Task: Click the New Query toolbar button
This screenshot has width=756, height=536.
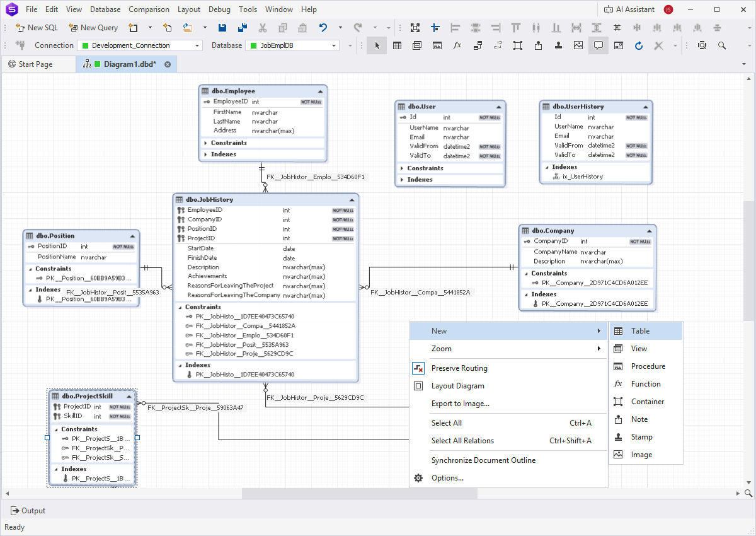Action: (x=93, y=28)
